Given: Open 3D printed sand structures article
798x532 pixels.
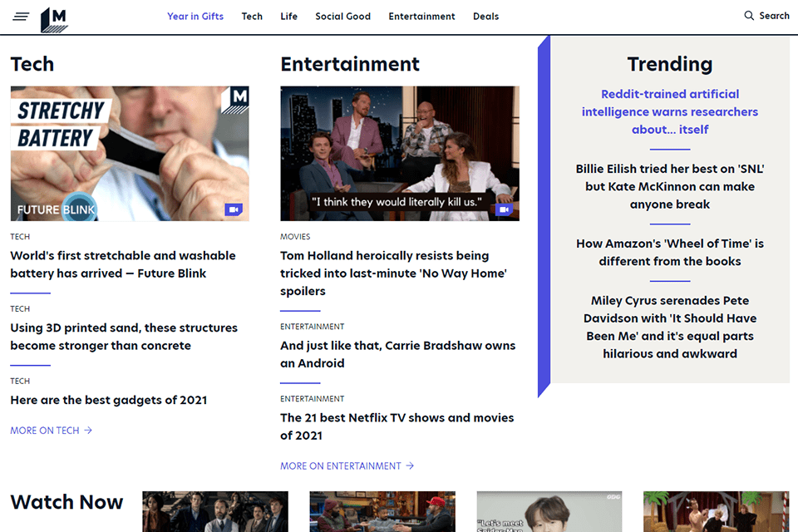Looking at the screenshot, I should [x=124, y=337].
